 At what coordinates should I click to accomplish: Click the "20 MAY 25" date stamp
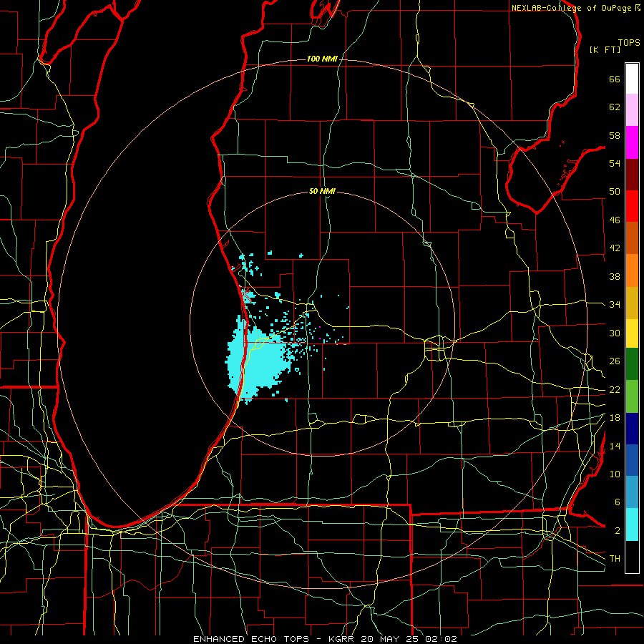pos(389,639)
